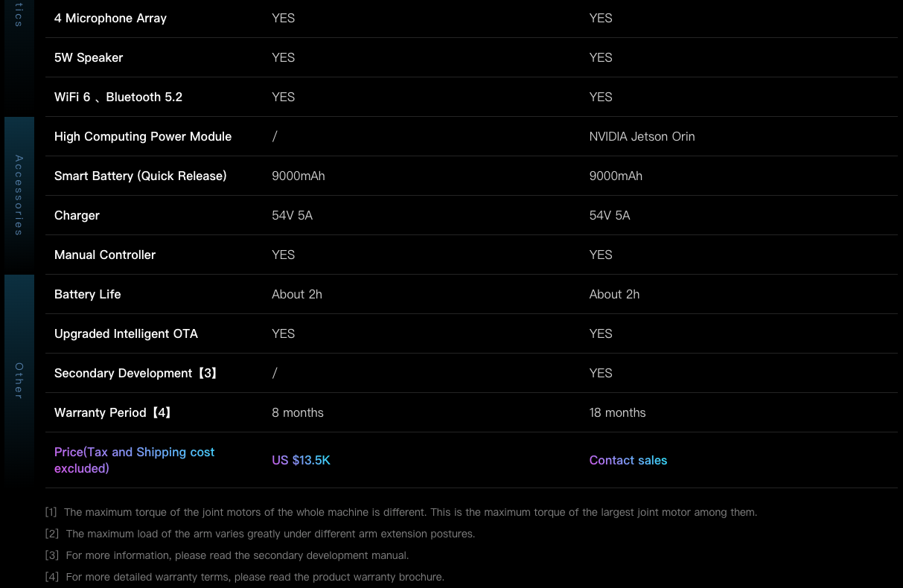Screen dimensions: 903x588
Task: Click the Smart Battery (Quick Release) label
Action: tap(140, 176)
